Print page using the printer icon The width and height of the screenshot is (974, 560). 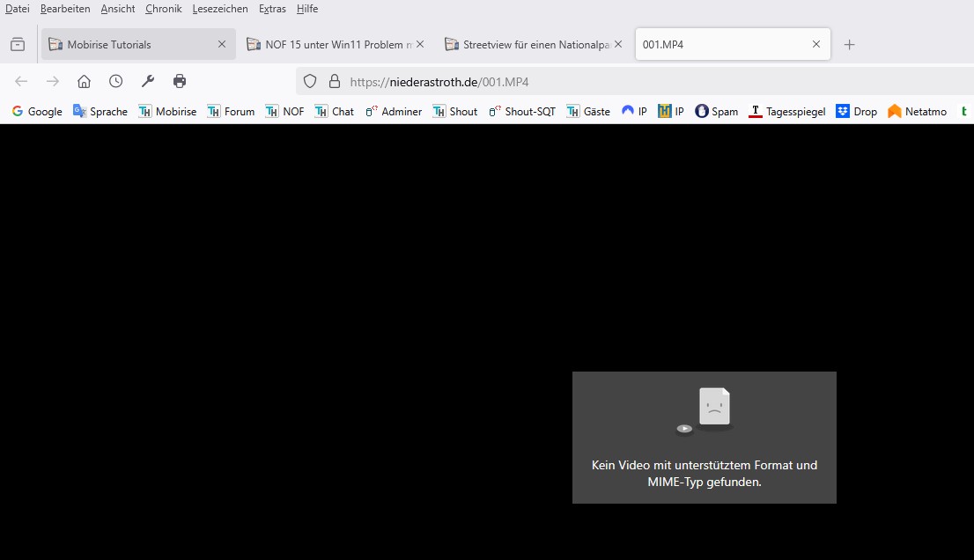(180, 81)
